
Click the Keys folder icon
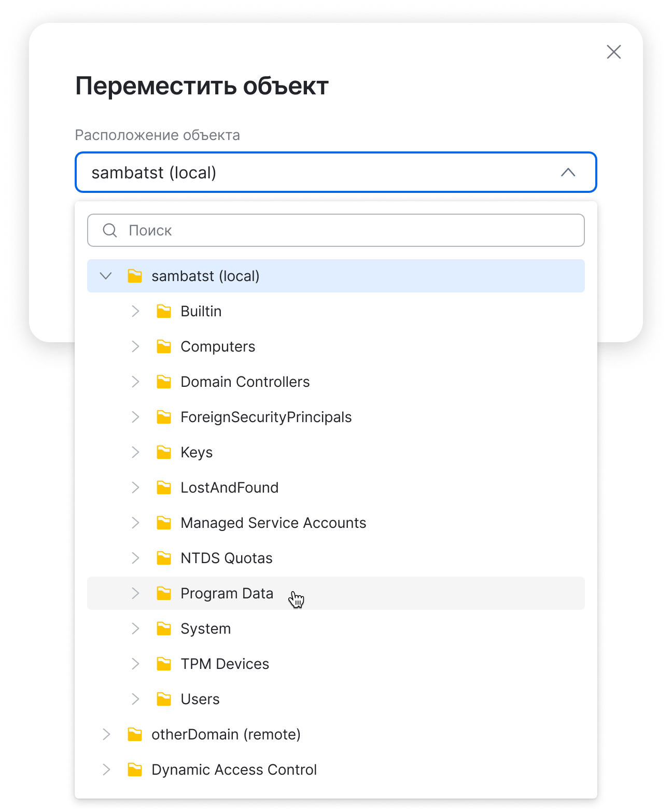coord(164,452)
